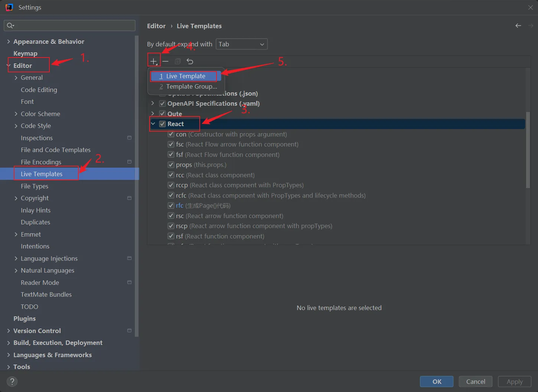Go back with the left arrow icon
538x392 pixels.
tap(518, 26)
